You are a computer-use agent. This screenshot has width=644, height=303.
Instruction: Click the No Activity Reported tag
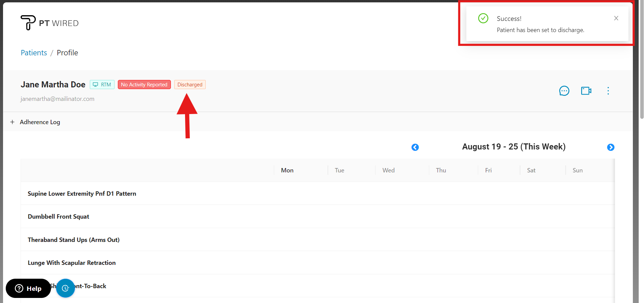pos(144,85)
